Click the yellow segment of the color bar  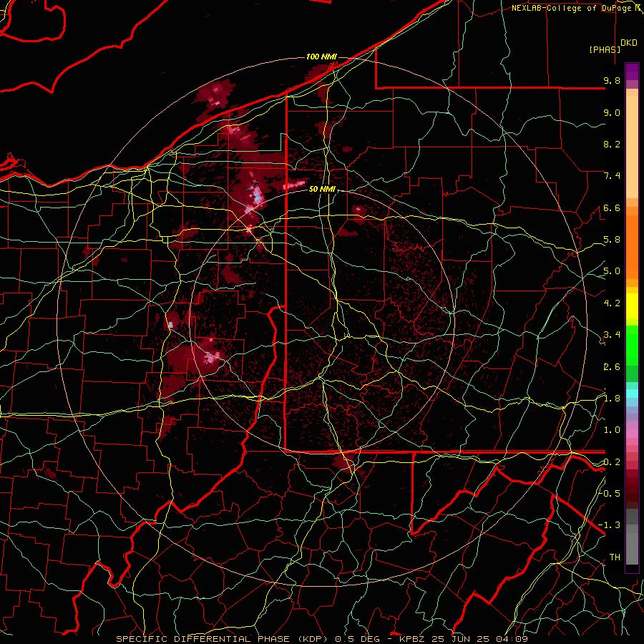[x=632, y=306]
